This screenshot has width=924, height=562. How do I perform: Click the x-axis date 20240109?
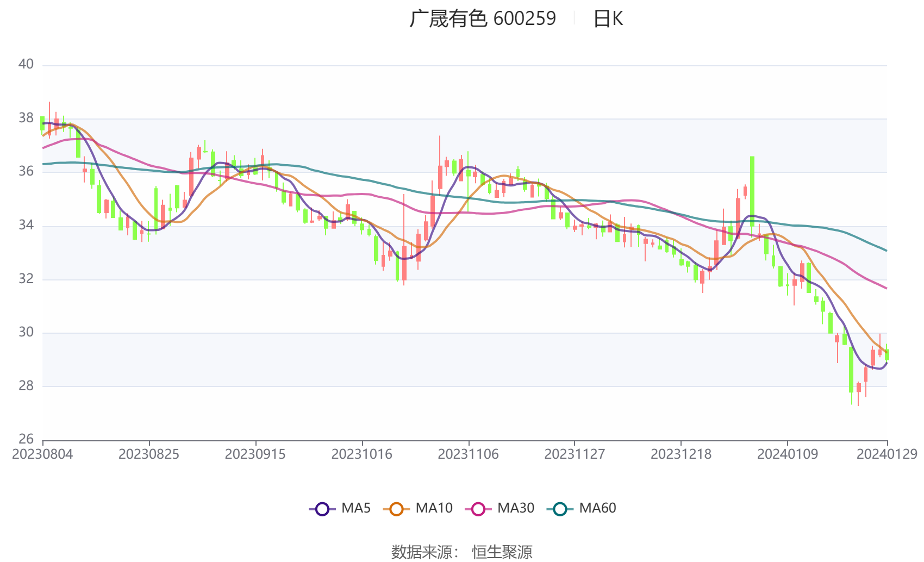click(788, 454)
